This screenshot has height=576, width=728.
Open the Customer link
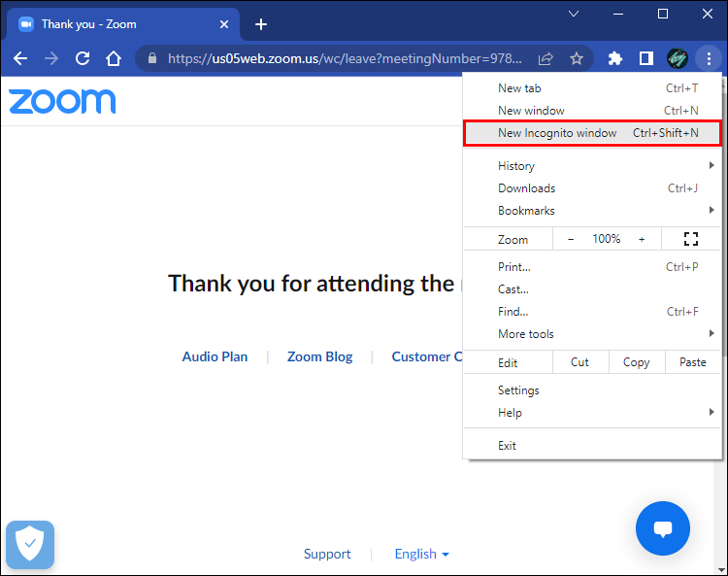pyautogui.click(x=427, y=356)
